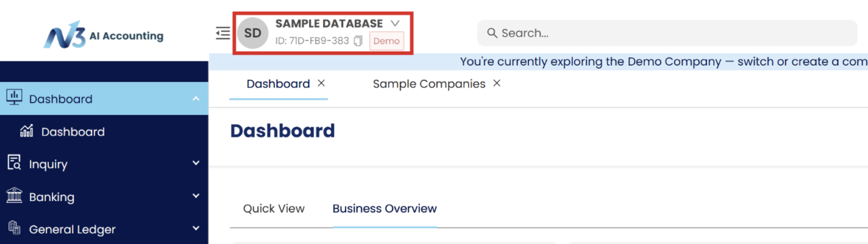This screenshot has height=244, width=868.
Task: Collapse the sidebar with the menu icon
Action: pos(222,33)
